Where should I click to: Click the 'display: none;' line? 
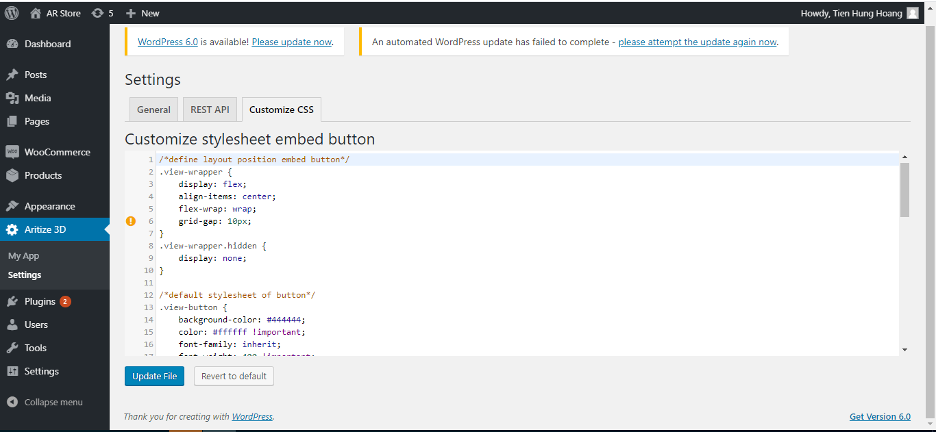pyautogui.click(x=212, y=258)
